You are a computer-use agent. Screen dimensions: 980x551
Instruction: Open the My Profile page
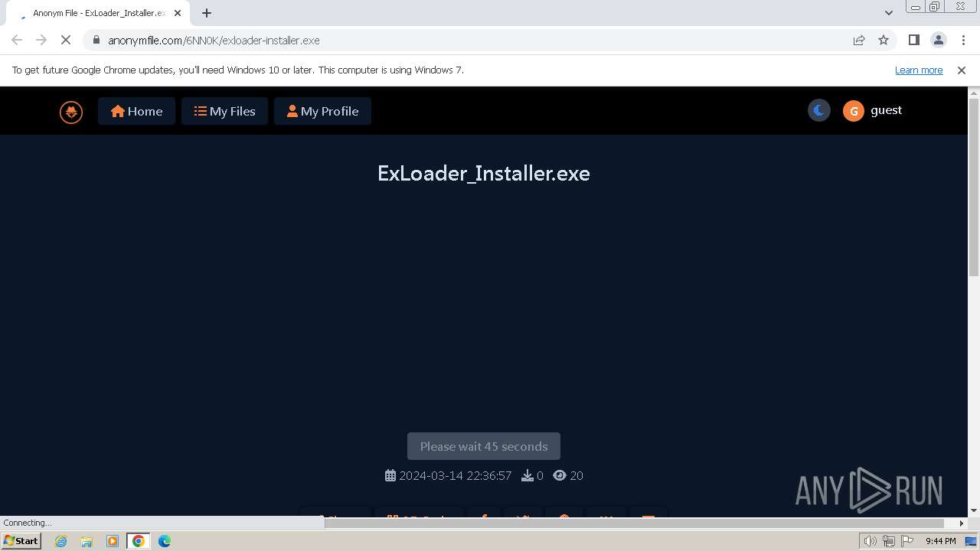click(x=322, y=111)
